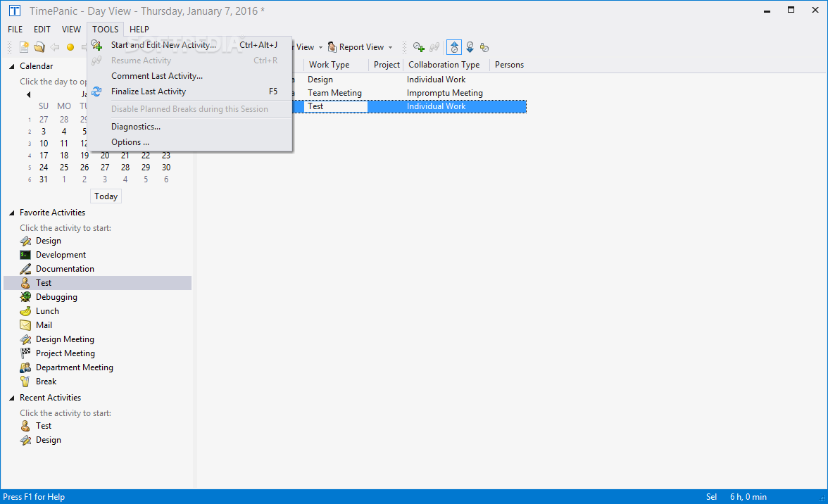
Task: Click the Design Meeting icon
Action: coord(25,339)
